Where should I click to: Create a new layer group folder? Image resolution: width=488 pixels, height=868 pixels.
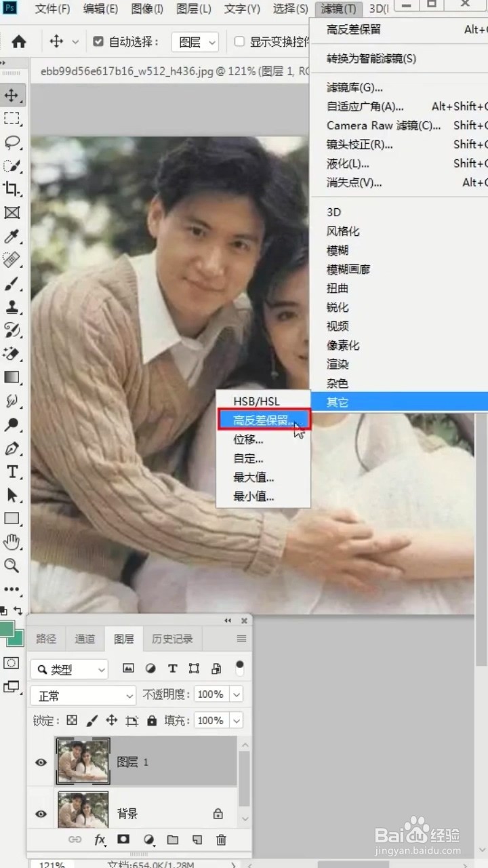pyautogui.click(x=172, y=840)
